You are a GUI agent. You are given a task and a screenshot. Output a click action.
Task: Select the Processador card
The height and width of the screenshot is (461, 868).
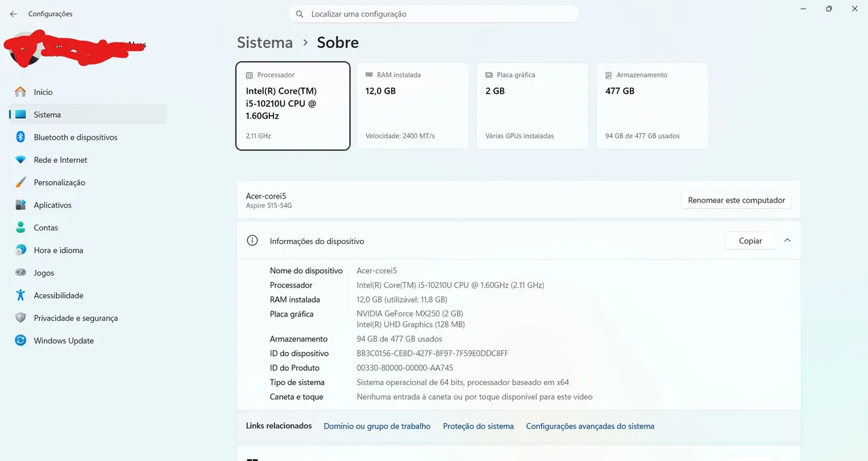pyautogui.click(x=293, y=106)
